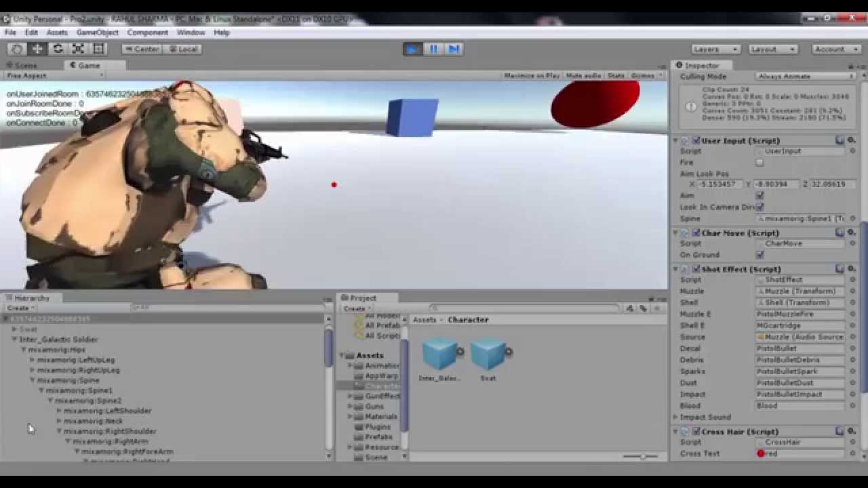Adjust the Project icon size slider

tap(642, 456)
